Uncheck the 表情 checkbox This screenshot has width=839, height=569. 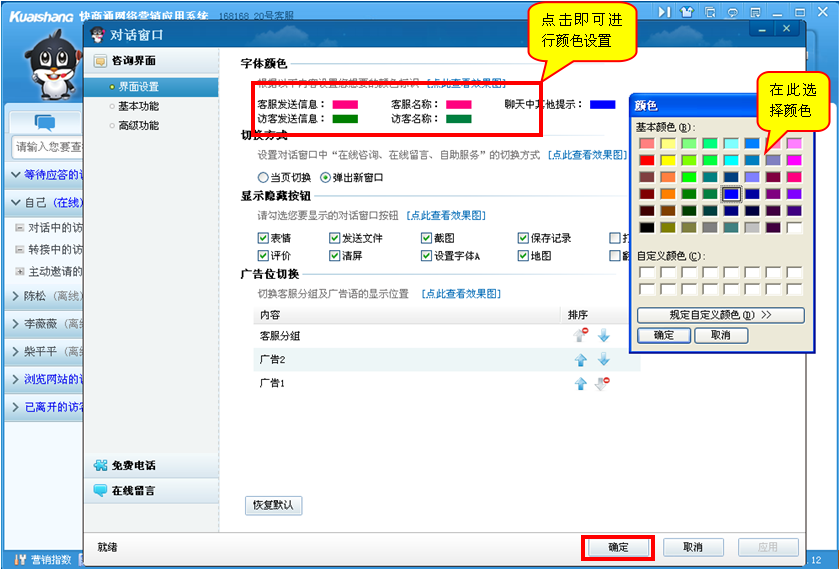(x=263, y=238)
